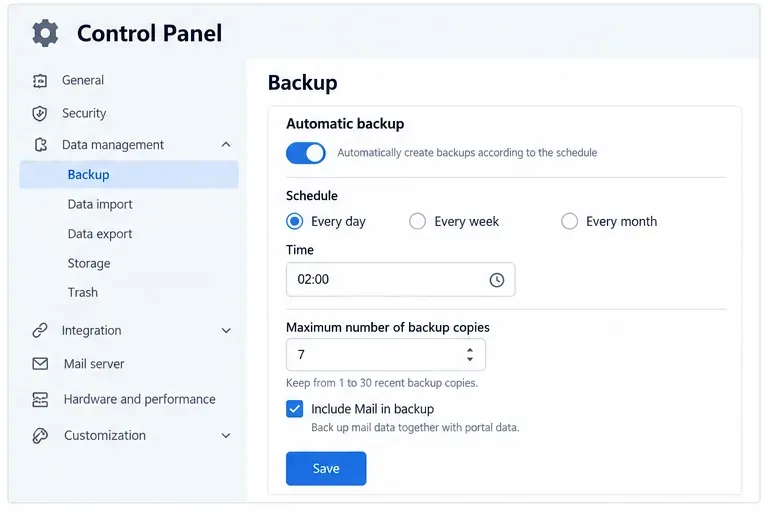Screen dimensions: 768x512
Task: Open the Mail server settings
Action: [x=94, y=364]
